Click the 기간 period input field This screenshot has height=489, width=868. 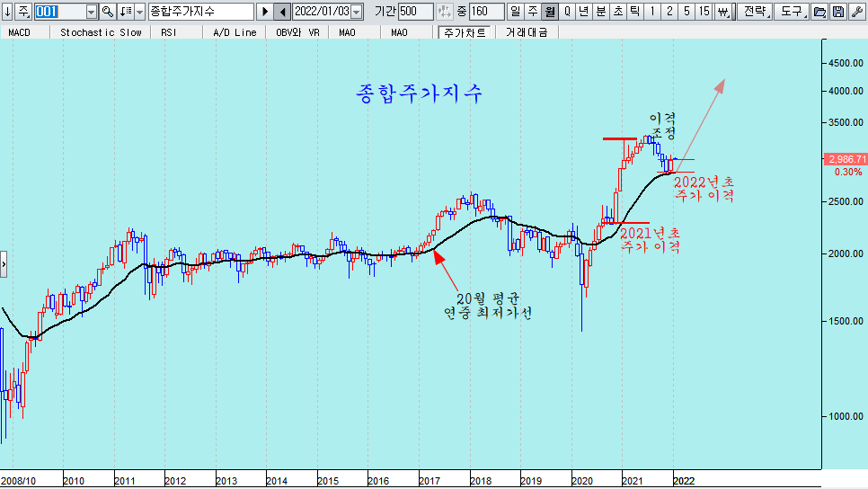[415, 12]
